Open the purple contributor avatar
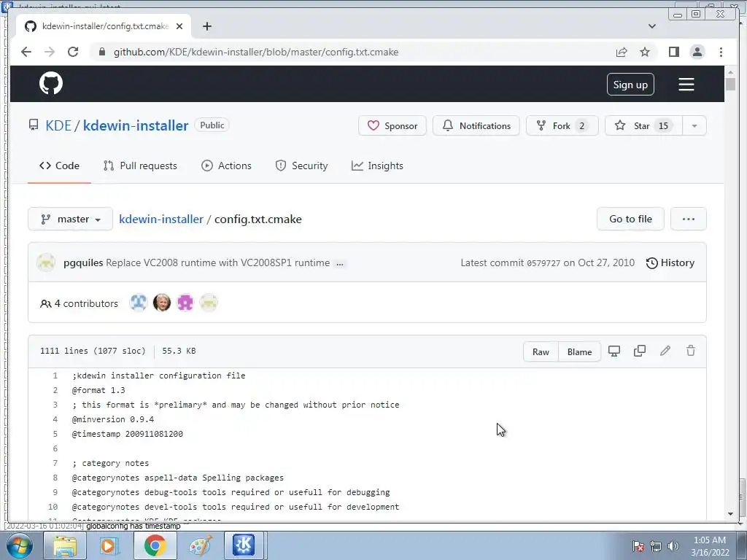Viewport: 747px width, 560px height. pyautogui.click(x=185, y=303)
